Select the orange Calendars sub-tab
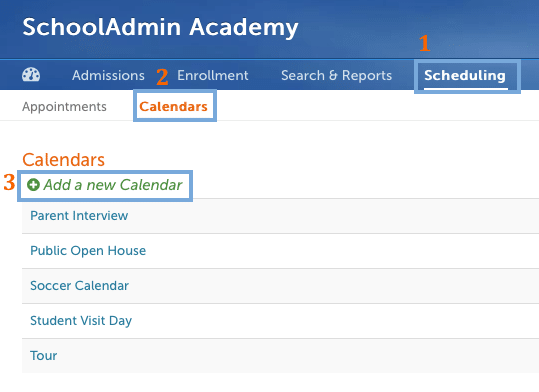The width and height of the screenshot is (539, 392). pyautogui.click(x=173, y=107)
